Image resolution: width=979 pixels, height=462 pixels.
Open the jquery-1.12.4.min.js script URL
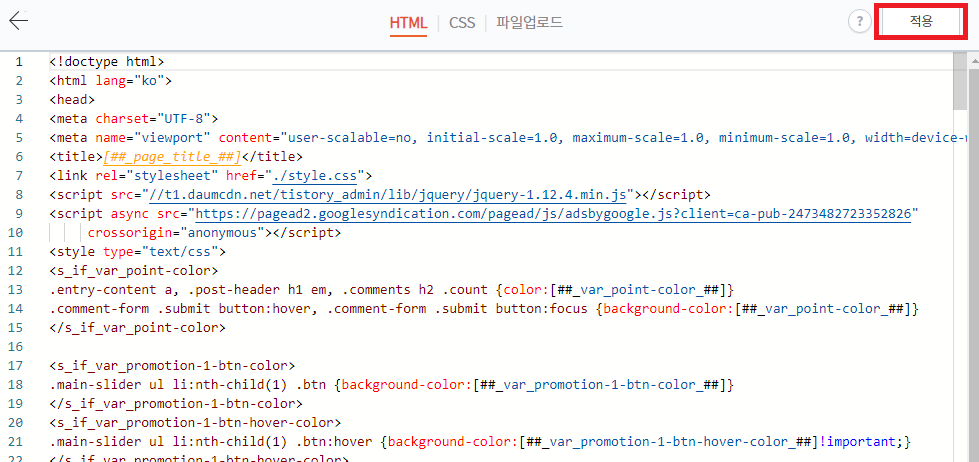[388, 194]
